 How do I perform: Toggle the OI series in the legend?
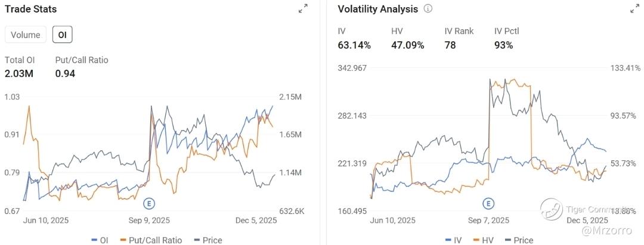click(99, 240)
